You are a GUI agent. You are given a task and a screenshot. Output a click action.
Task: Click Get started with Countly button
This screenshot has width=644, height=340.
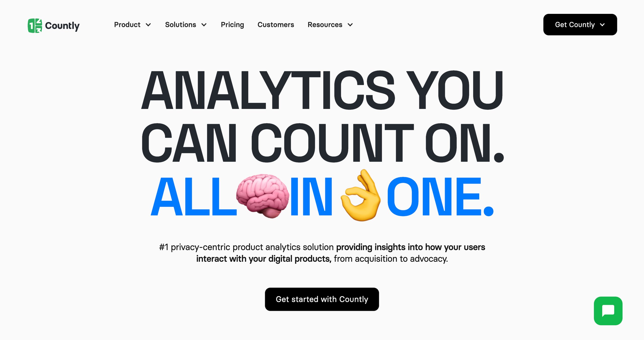click(x=321, y=299)
